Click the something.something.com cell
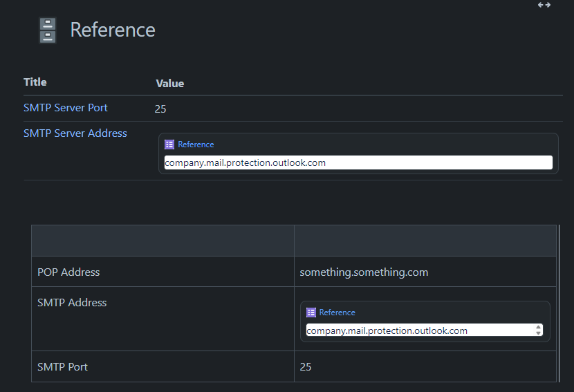Screen dimensions: 574x392 364,272
